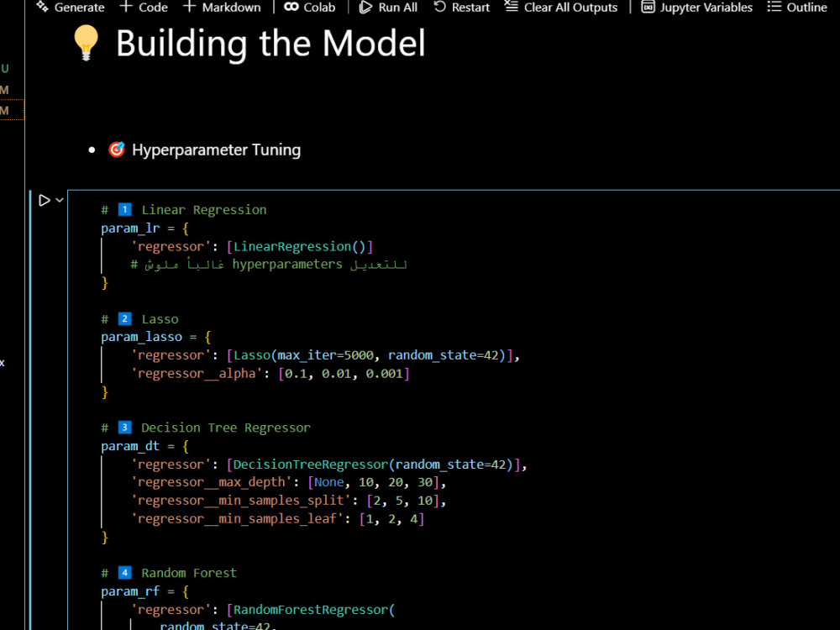Click the Clear All Outputs list icon
This screenshot has height=630, width=840.
[512, 7]
